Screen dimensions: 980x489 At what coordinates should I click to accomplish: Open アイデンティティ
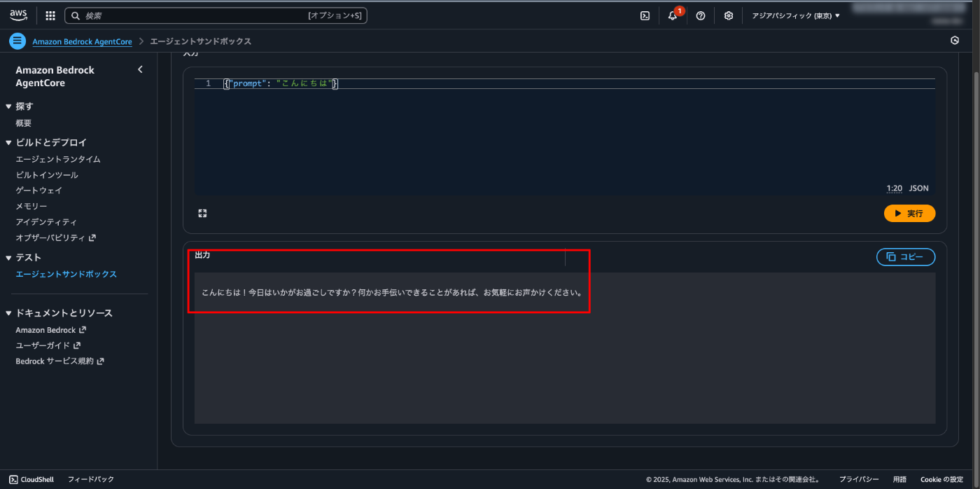(x=46, y=222)
